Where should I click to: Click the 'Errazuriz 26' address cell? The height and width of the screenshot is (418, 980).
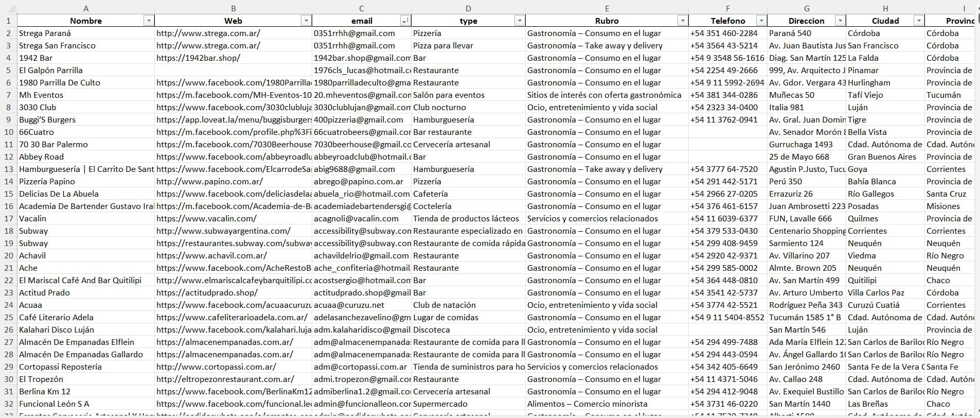[807, 194]
